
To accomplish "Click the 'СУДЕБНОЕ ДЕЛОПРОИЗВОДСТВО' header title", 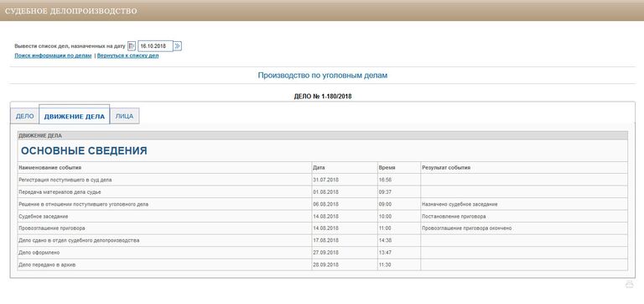I will pyautogui.click(x=70, y=11).
